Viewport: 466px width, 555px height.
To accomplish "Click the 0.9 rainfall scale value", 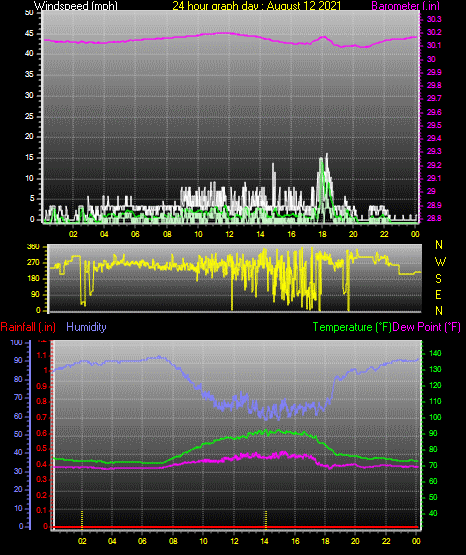I will (x=42, y=386).
